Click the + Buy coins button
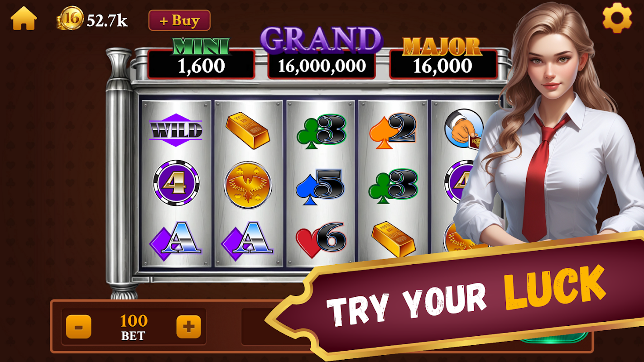The image size is (644, 362). pyautogui.click(x=179, y=20)
